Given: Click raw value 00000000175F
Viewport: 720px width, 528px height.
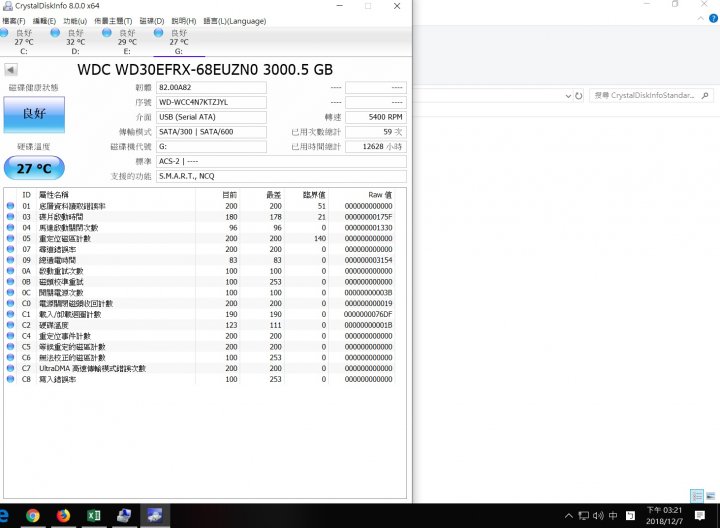Looking at the screenshot, I should (x=368, y=217).
